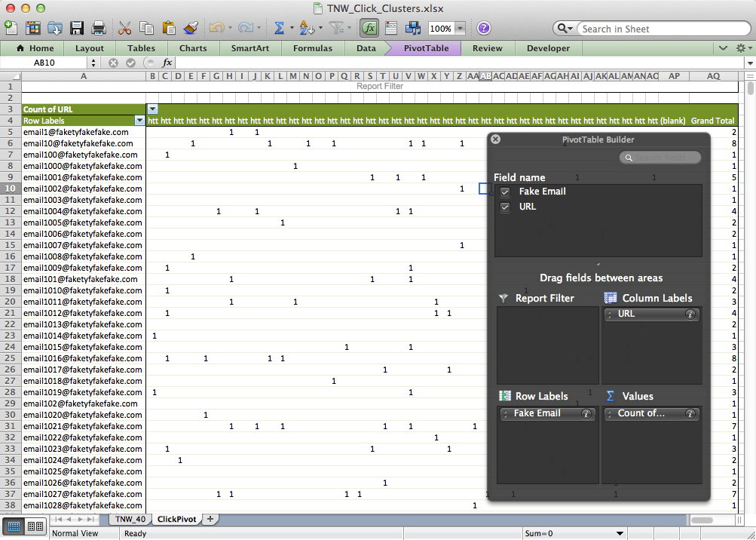Click the info icon on Count of field

(x=690, y=414)
